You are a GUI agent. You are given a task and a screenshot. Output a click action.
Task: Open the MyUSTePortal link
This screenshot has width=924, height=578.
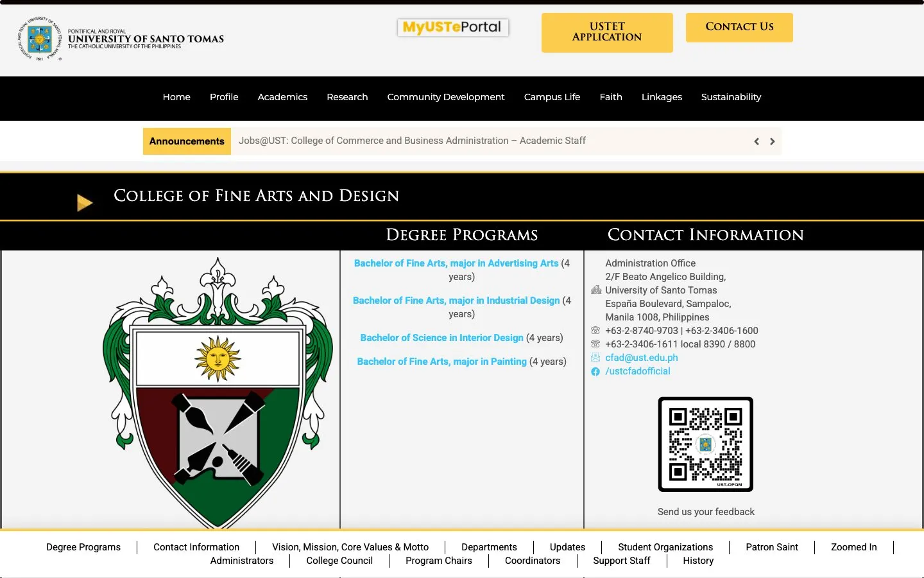pyautogui.click(x=452, y=27)
